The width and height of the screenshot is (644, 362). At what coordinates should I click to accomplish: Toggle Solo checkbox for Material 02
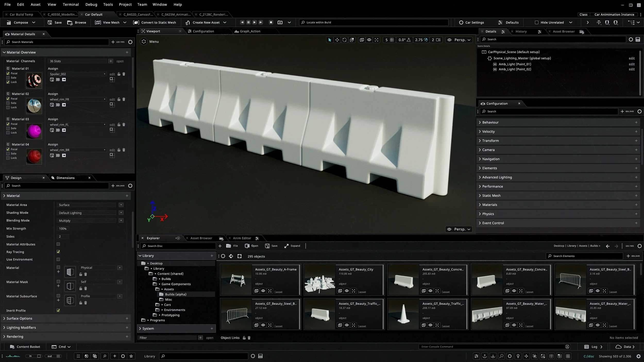pos(8,103)
